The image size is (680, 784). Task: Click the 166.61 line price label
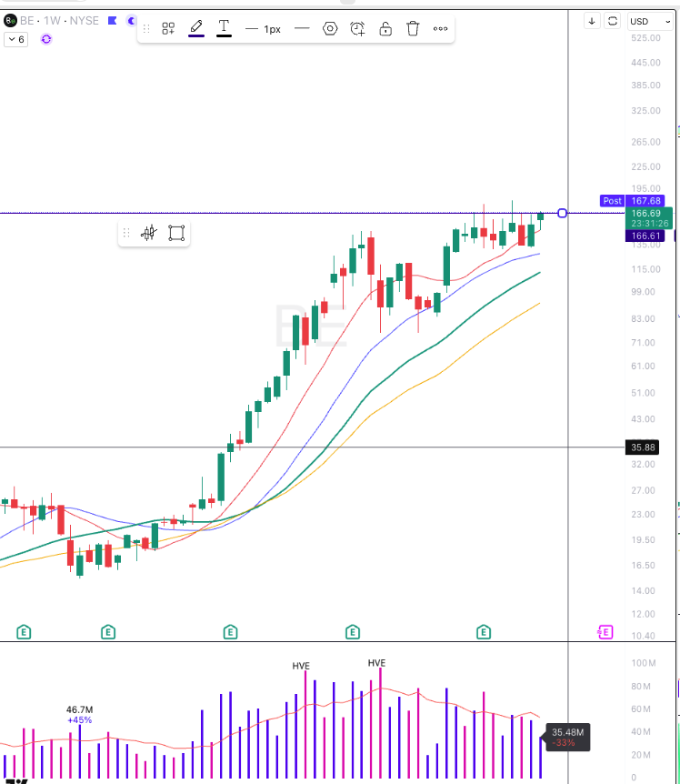(645, 236)
